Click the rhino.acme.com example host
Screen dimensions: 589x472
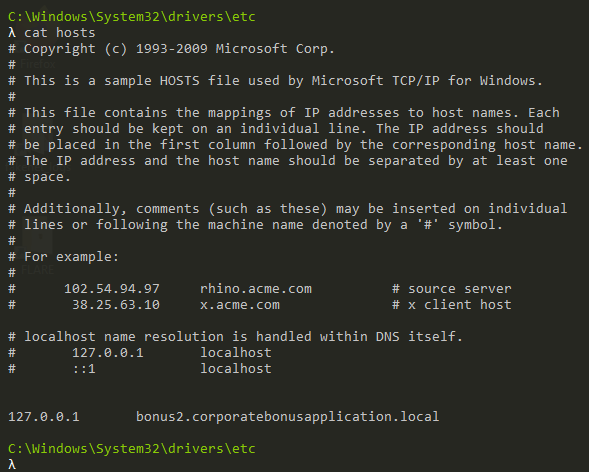[256, 289]
